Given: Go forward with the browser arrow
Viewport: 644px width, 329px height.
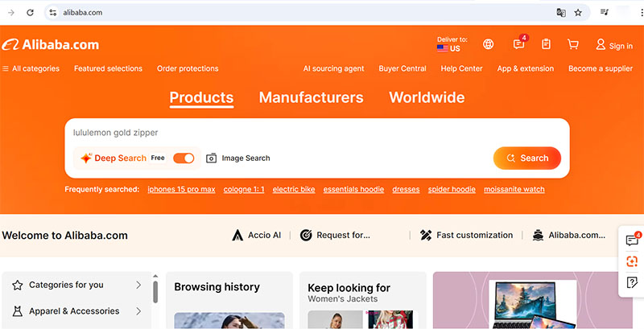Looking at the screenshot, I should point(11,13).
